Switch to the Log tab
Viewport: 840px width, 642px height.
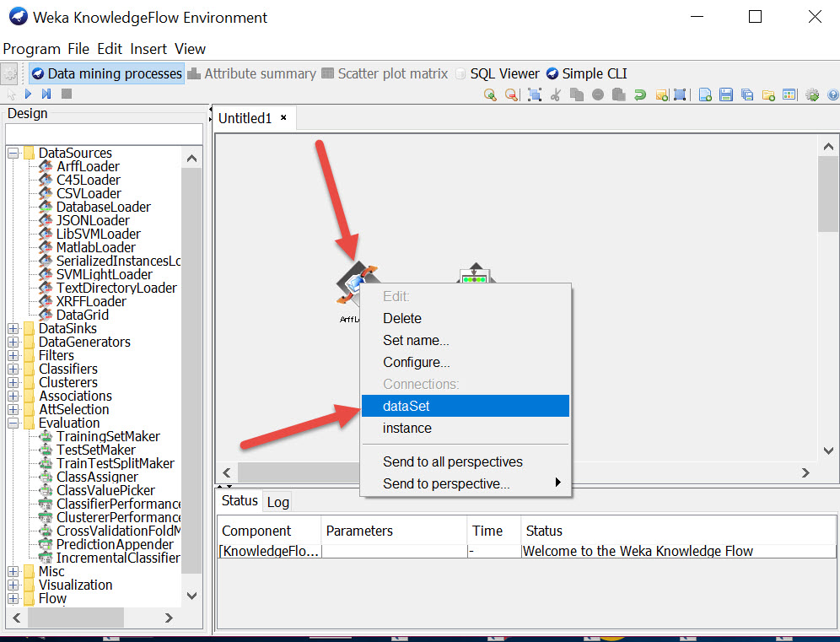click(277, 502)
